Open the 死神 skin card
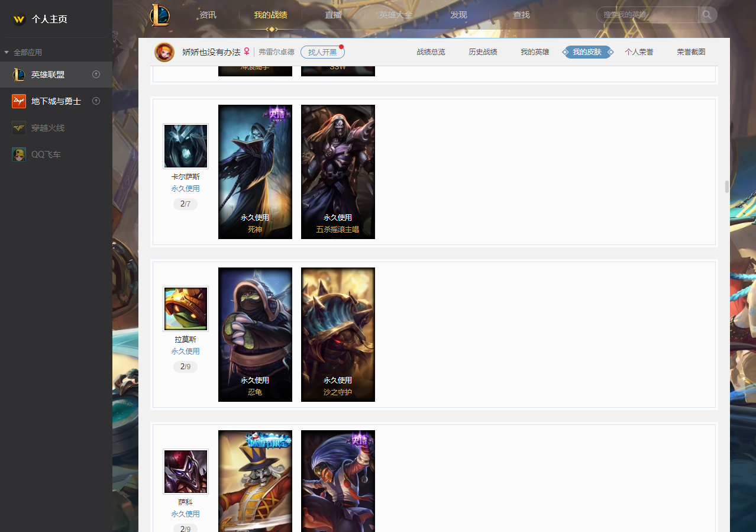 255,172
